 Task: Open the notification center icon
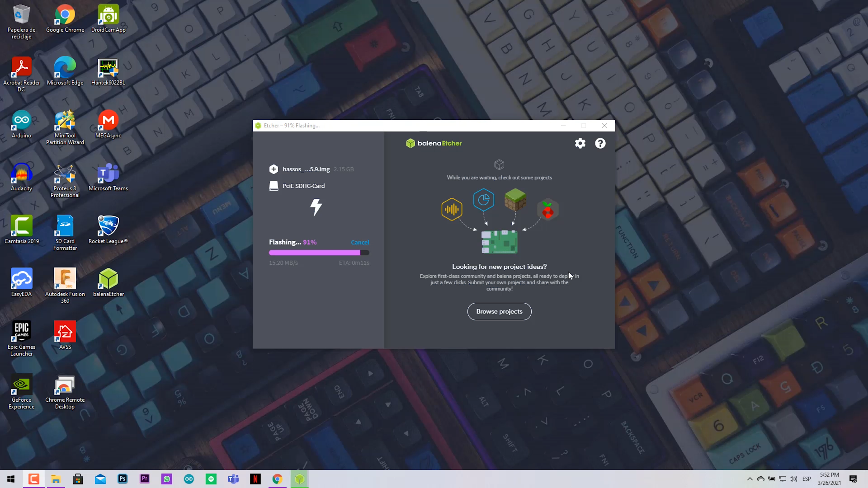(853, 479)
